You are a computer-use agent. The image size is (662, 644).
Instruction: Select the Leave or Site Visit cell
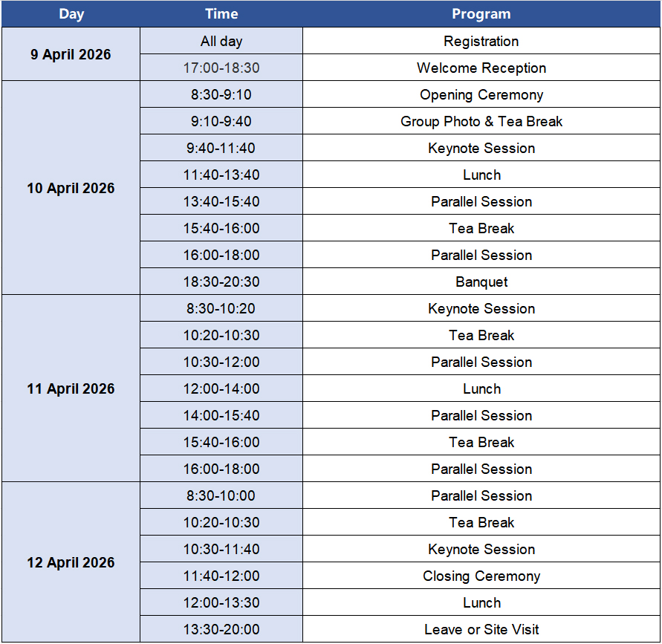(x=481, y=629)
